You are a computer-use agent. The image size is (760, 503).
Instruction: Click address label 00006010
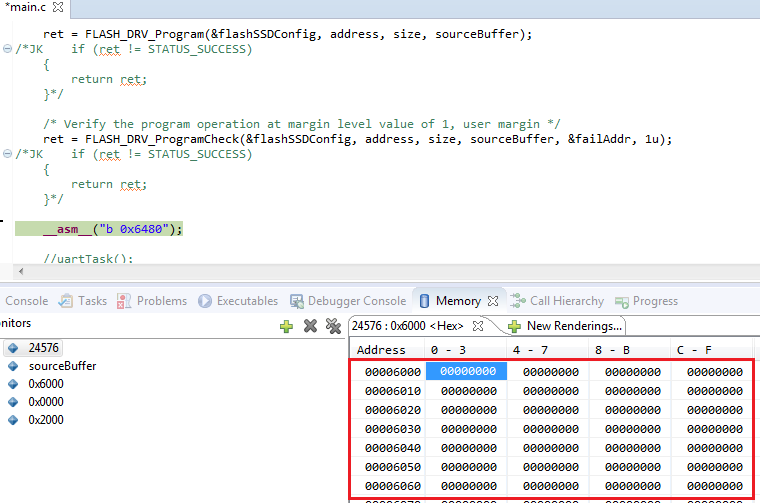(x=393, y=391)
